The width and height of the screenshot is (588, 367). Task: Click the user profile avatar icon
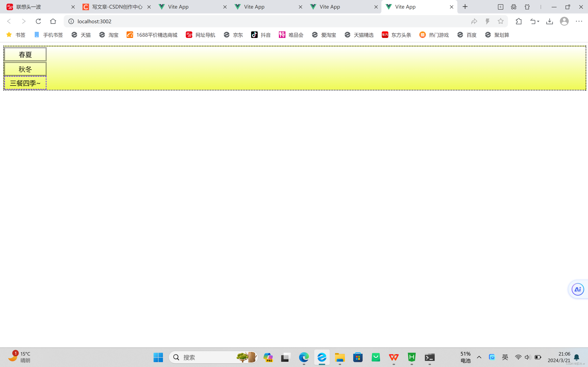point(564,21)
